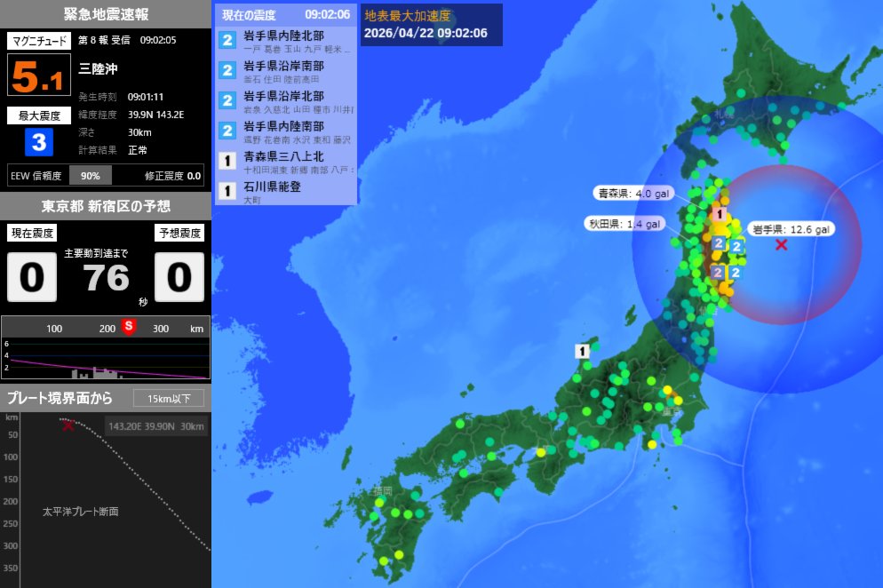The height and width of the screenshot is (588, 883).
Task: Click the 緊急地震速報 panel header
Action: pos(106,14)
